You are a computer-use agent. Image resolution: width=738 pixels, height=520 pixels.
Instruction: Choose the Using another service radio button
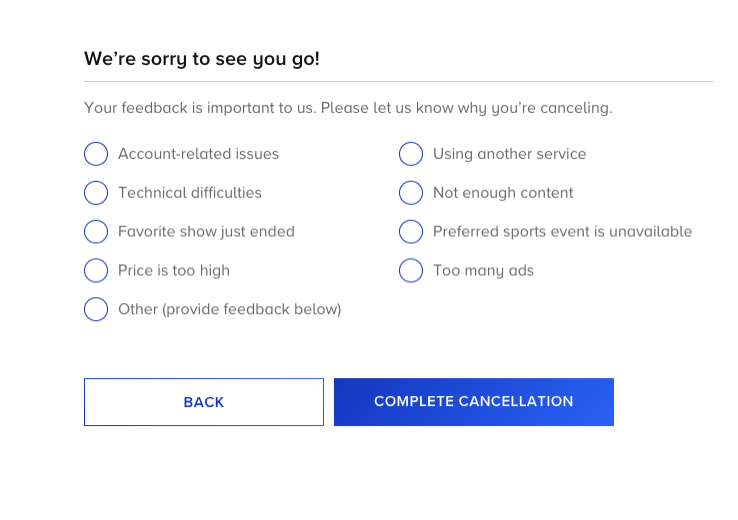pyautogui.click(x=411, y=154)
